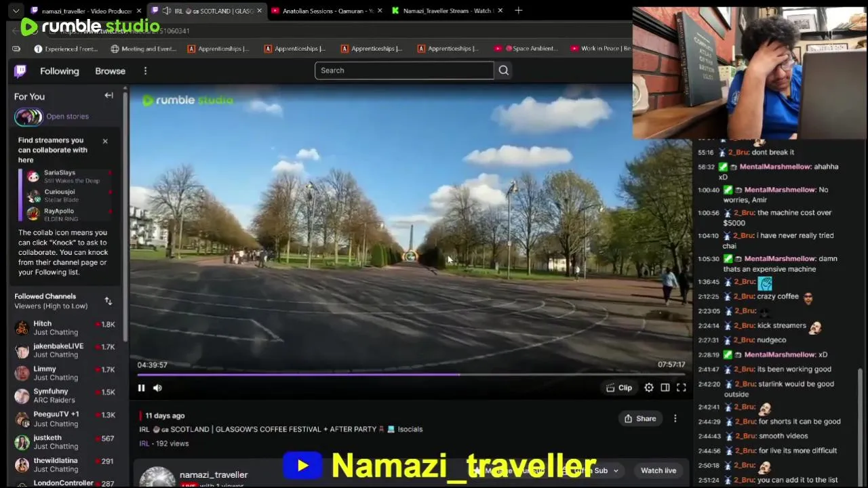Click the magnifier search button
Viewport: 868px width, 488px height.
503,70
